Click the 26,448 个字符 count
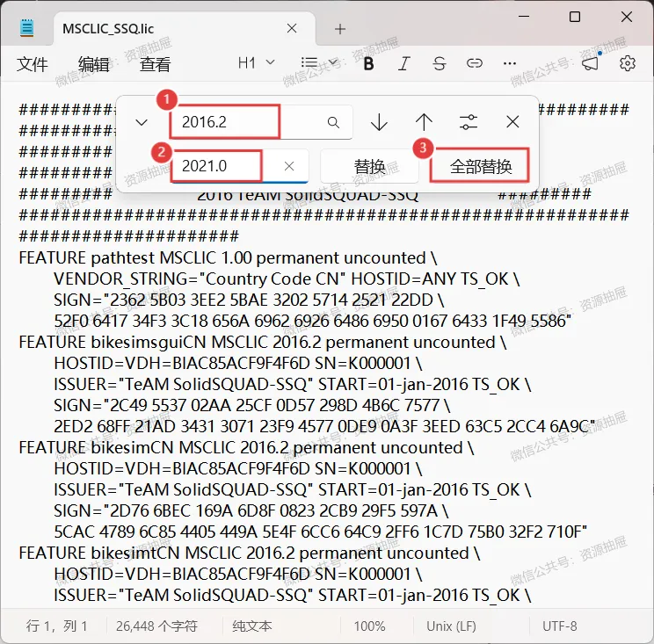Viewport: 654px width, 644px height. pyautogui.click(x=156, y=626)
